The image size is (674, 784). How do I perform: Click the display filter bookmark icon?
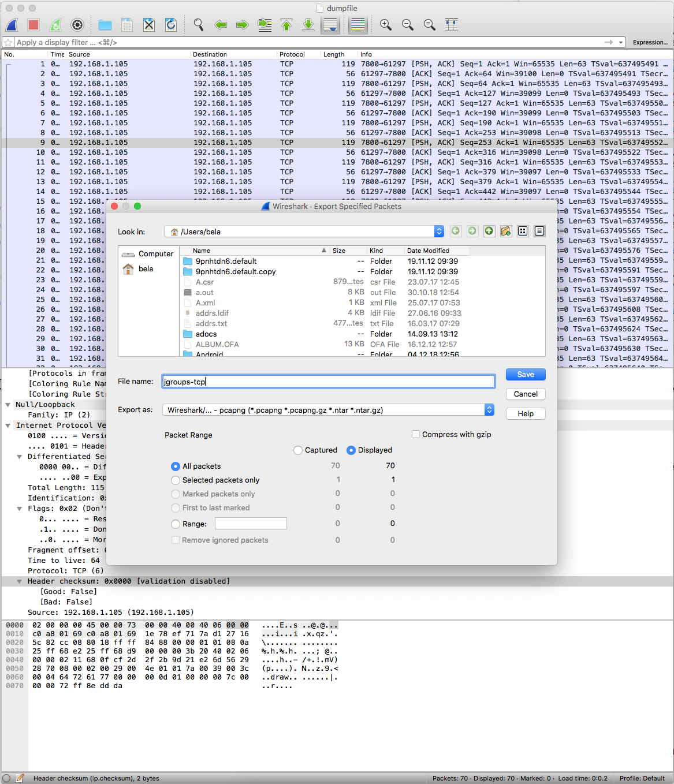[8, 42]
